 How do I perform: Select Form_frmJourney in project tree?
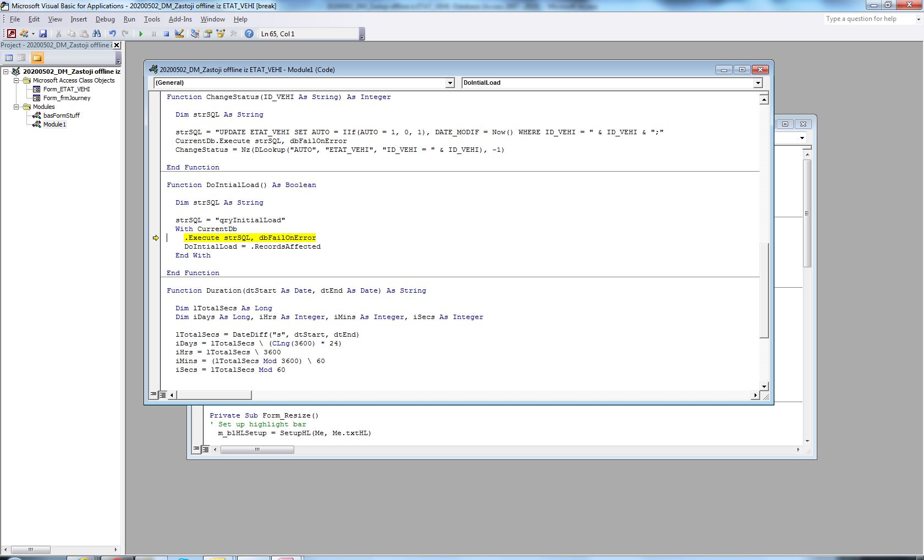tap(67, 98)
